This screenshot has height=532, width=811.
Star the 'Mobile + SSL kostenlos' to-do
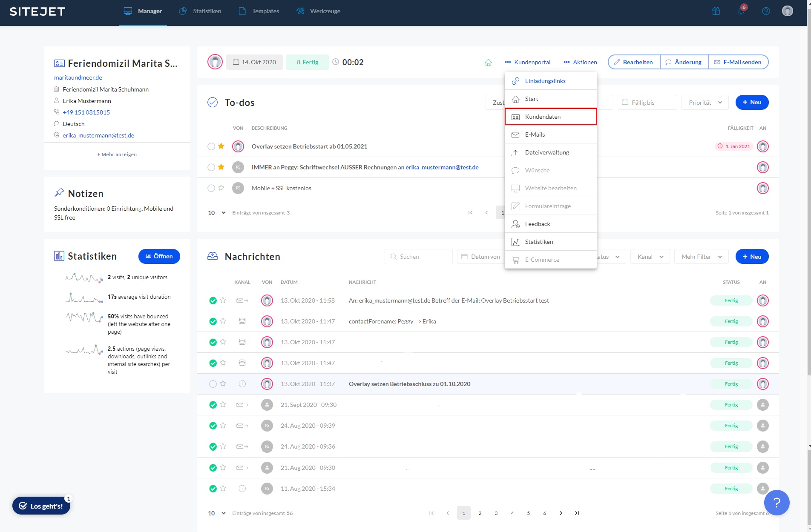221,188
